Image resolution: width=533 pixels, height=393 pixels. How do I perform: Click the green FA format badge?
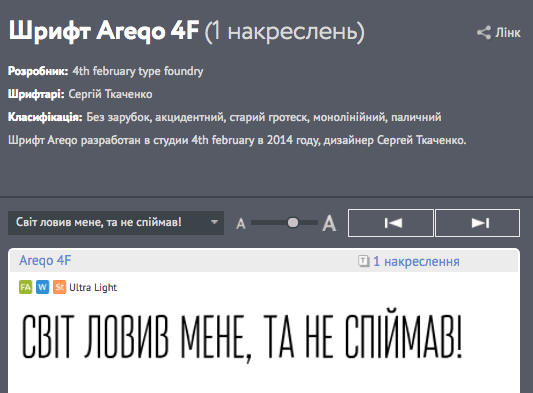click(x=25, y=287)
